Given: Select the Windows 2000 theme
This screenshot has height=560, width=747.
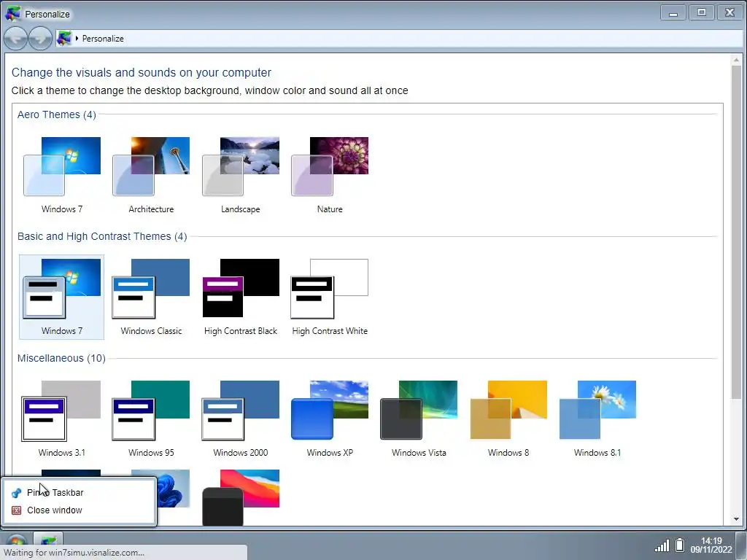Looking at the screenshot, I should [x=240, y=419].
